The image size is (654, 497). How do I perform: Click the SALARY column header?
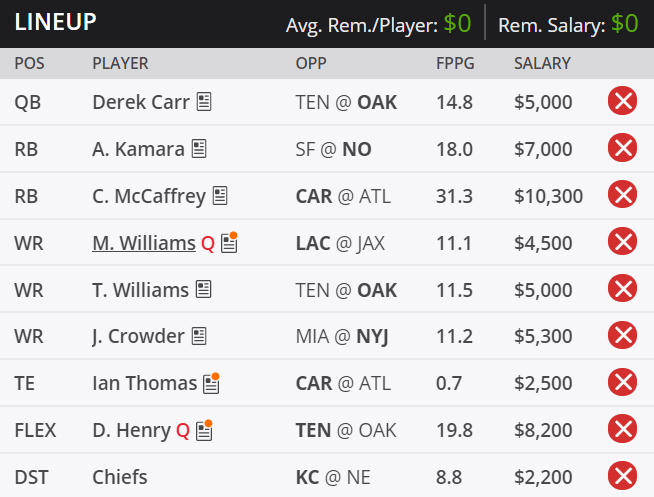tap(542, 63)
